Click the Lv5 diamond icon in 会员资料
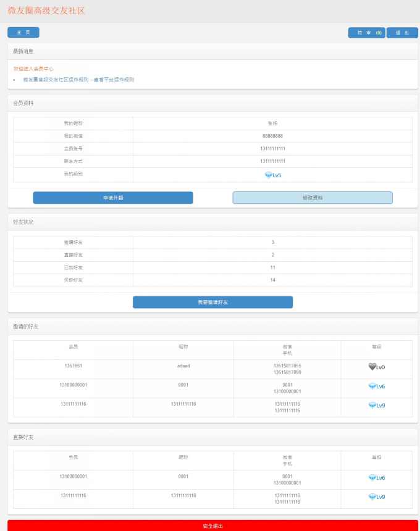420x531 pixels. coord(268,175)
